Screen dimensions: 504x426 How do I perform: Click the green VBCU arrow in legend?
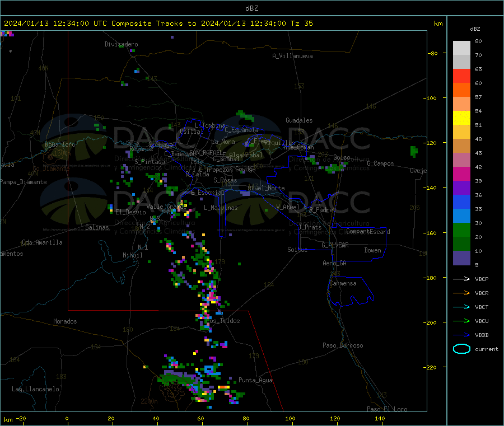click(x=461, y=321)
